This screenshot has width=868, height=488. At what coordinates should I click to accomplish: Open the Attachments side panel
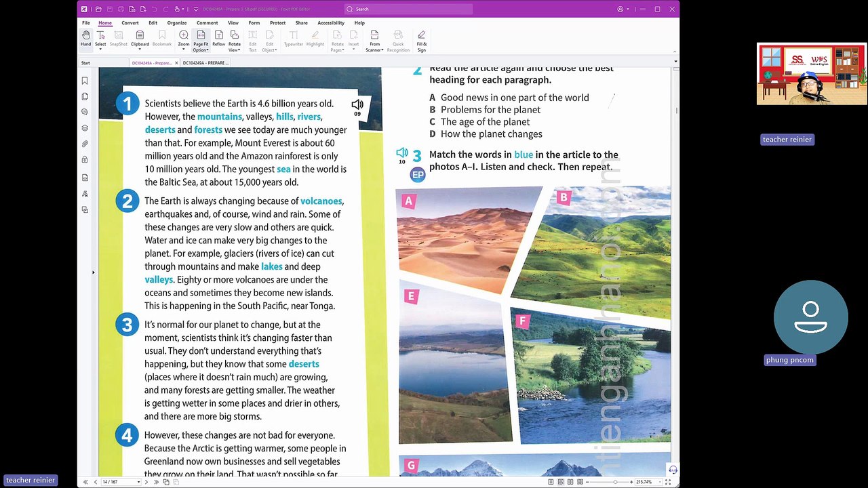[85, 144]
